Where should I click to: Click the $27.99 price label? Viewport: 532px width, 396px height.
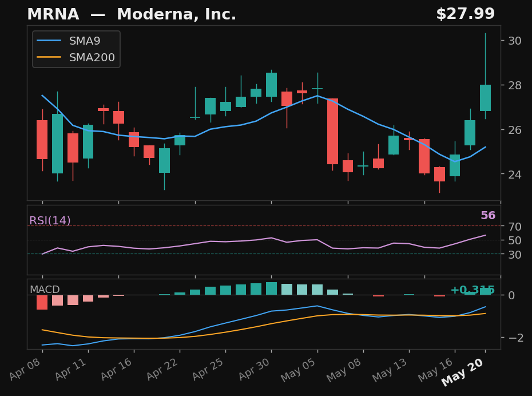[465, 14]
